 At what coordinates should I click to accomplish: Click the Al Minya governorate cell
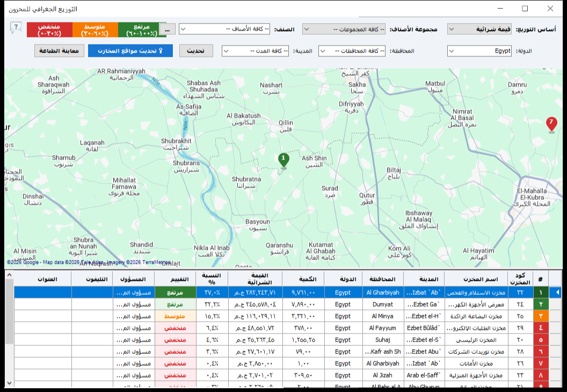click(x=383, y=316)
